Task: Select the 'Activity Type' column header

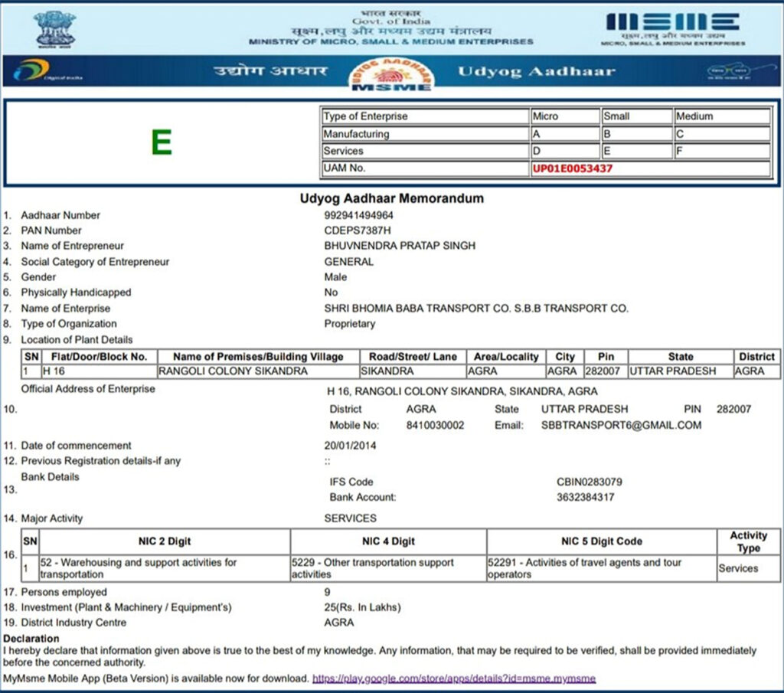Action: 748,541
